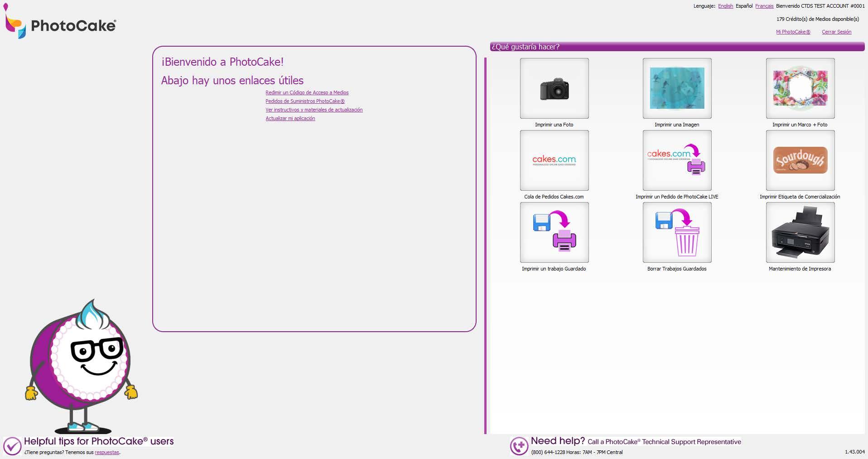Open the Imprimir una Imagen thumbnail
The width and height of the screenshot is (868, 459).
677,88
